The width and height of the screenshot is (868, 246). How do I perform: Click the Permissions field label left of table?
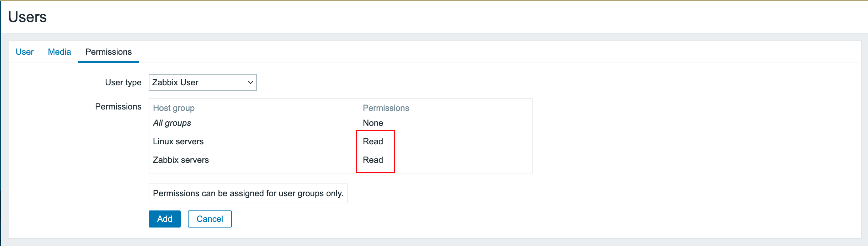[x=118, y=107]
